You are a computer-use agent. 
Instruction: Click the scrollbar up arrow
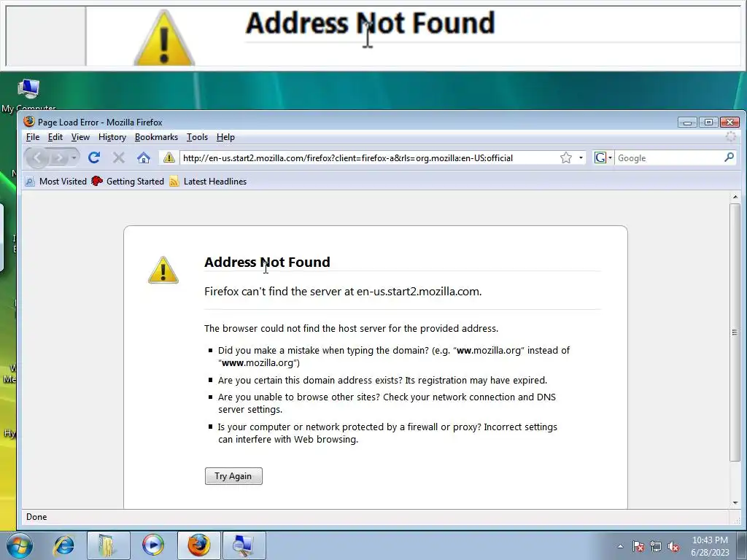pyautogui.click(x=735, y=197)
